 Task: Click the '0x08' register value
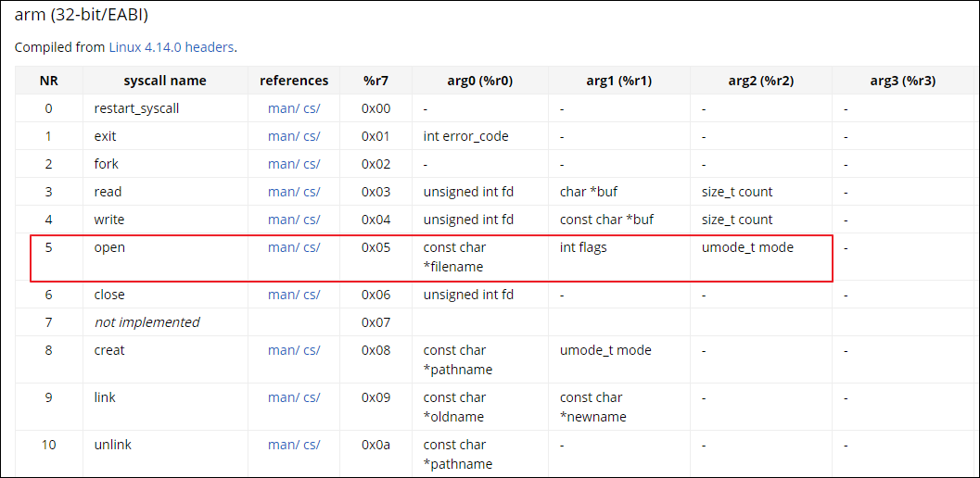point(376,350)
